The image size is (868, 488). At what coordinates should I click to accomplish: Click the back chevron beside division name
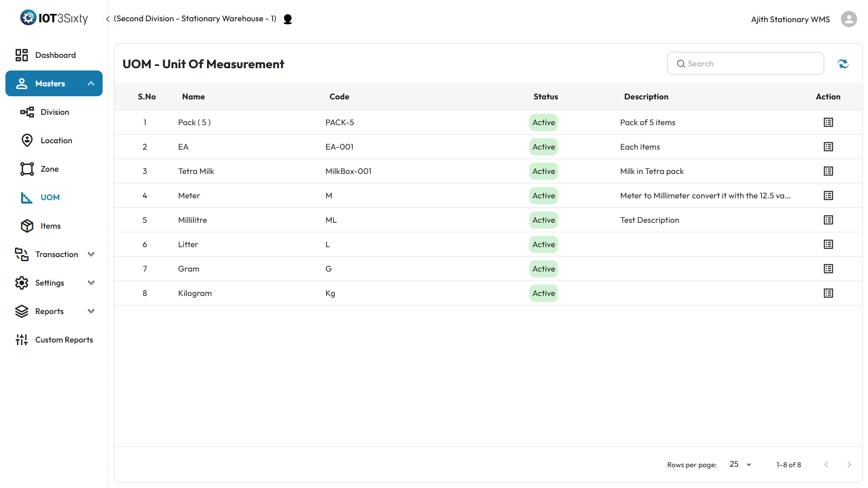click(108, 19)
